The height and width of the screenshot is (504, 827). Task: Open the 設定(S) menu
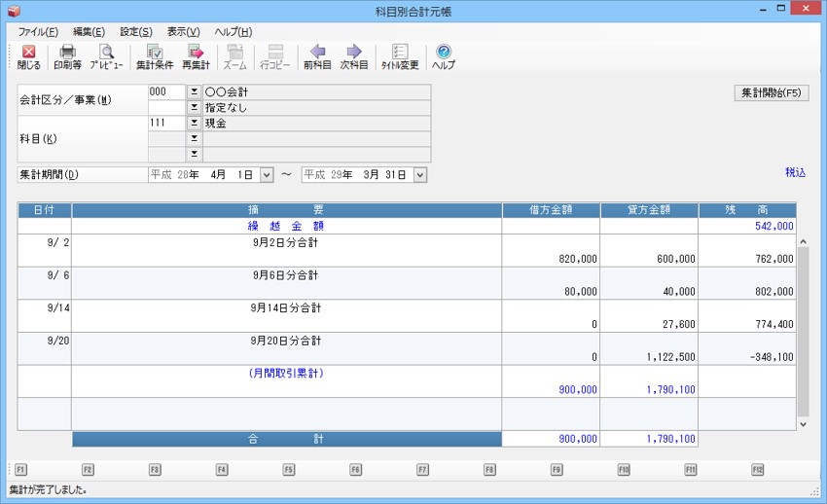point(136,32)
